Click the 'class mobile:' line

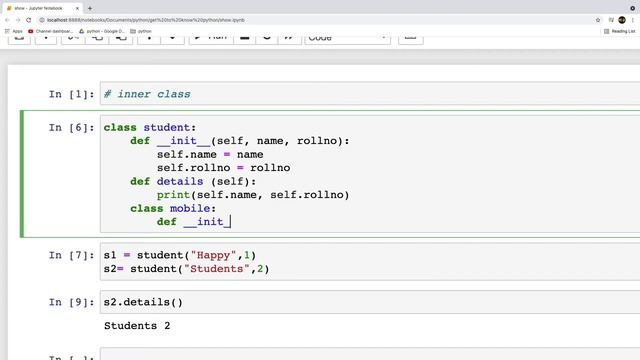173,208
